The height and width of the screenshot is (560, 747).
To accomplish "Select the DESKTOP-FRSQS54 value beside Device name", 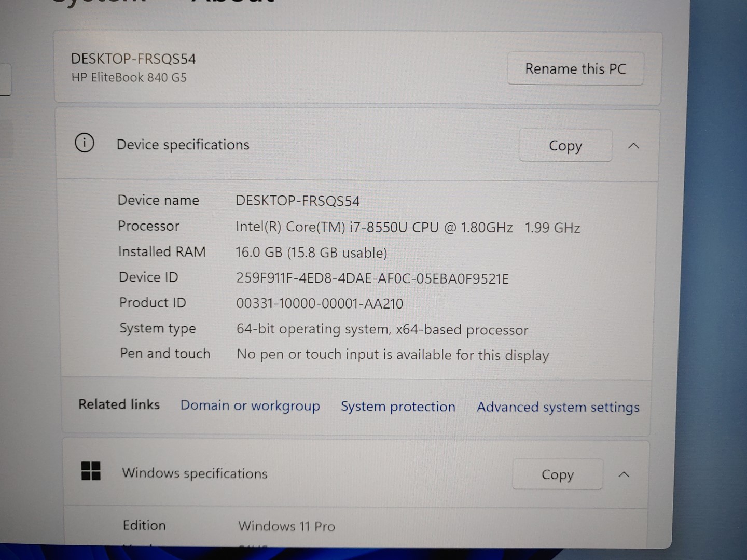I will click(x=298, y=201).
